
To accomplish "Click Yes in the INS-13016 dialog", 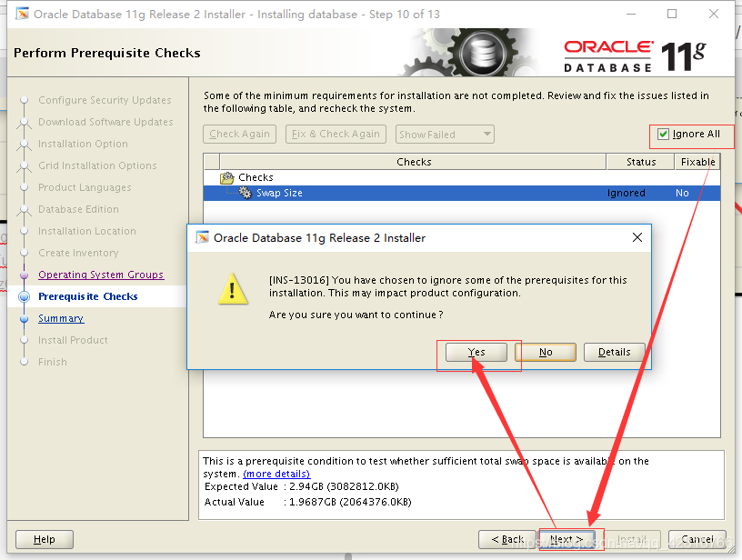I will click(x=476, y=353).
